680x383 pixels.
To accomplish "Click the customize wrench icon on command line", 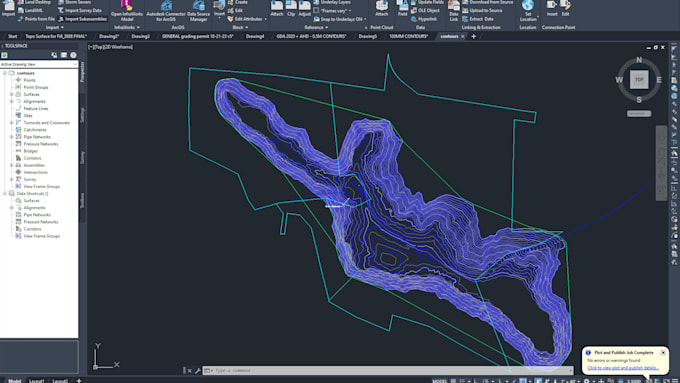I will [x=198, y=370].
